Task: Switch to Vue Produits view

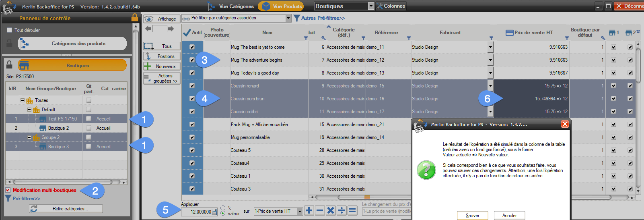Action: [x=281, y=6]
